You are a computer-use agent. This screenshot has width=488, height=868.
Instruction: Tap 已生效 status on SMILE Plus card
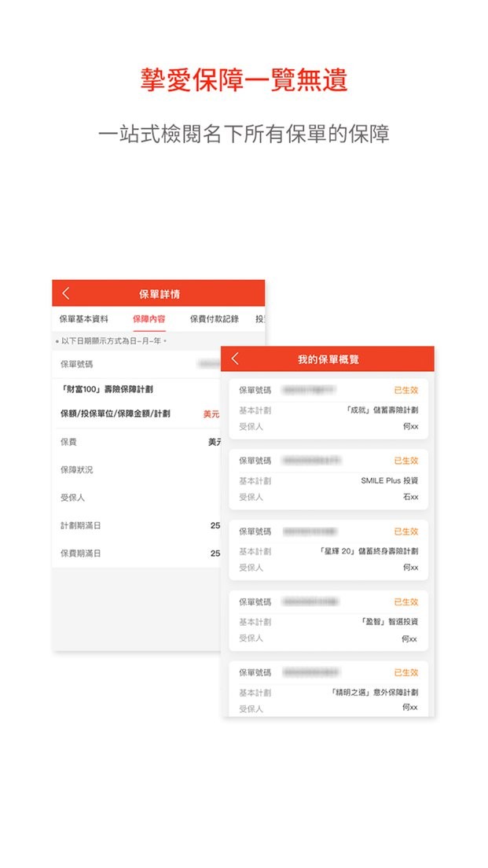[405, 461]
